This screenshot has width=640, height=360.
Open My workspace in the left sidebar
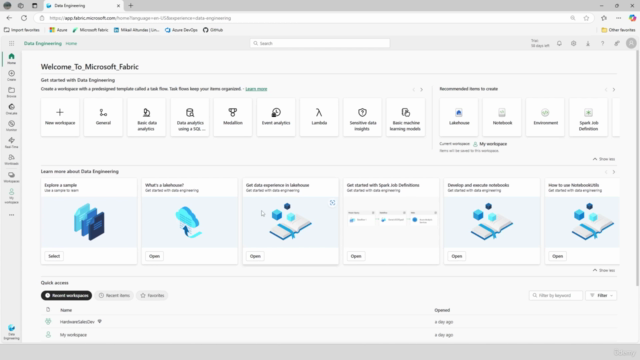click(x=11, y=196)
